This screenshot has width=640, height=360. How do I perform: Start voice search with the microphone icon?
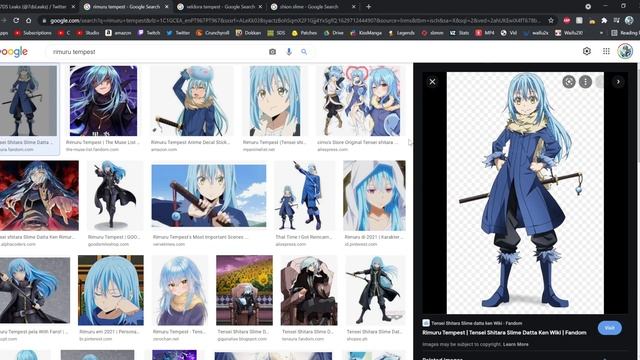coord(289,52)
